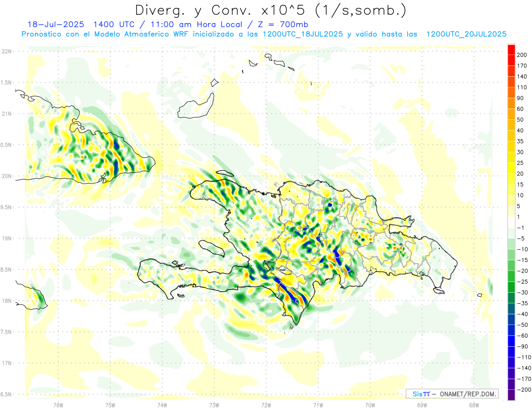Click the 'Sistπ – ONAMET/REP.DOM.' credit box

coord(452,394)
